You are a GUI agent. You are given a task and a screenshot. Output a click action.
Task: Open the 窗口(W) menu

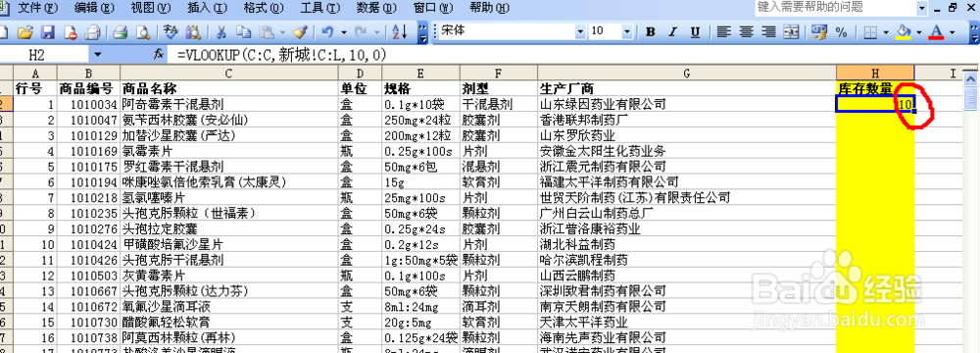point(434,8)
